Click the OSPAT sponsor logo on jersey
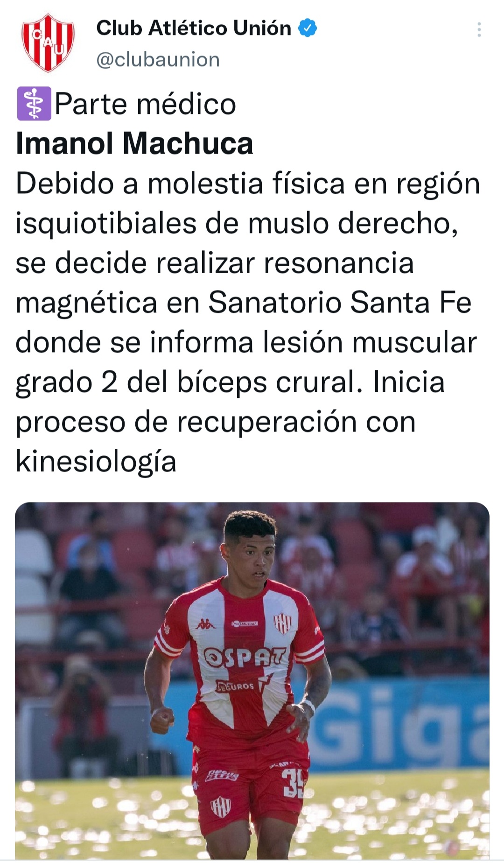This screenshot has height=863, width=504. tap(245, 658)
